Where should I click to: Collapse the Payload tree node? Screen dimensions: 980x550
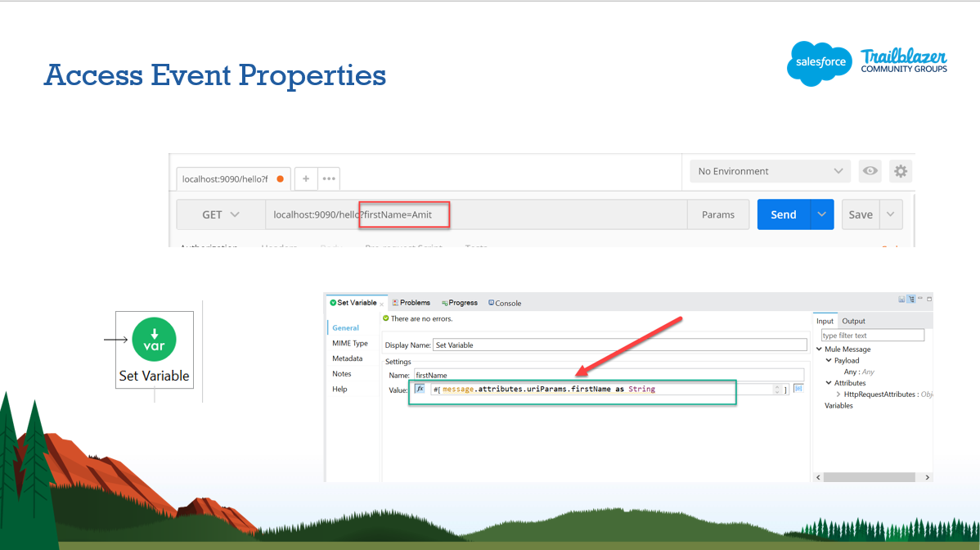point(829,360)
